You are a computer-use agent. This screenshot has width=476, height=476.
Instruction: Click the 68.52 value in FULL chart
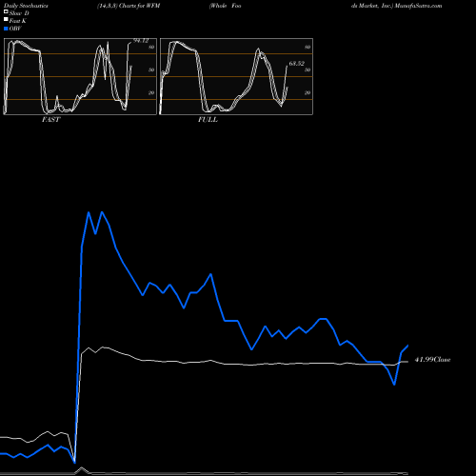coord(297,64)
